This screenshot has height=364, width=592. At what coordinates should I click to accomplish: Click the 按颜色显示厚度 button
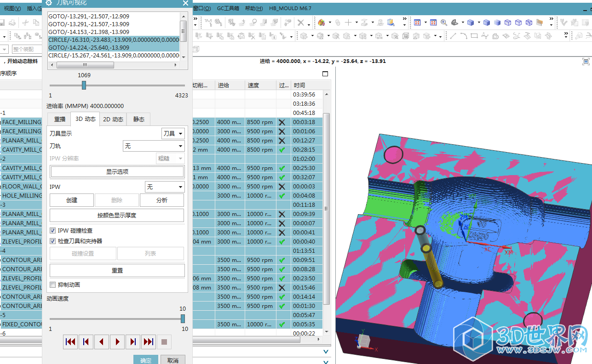pyautogui.click(x=117, y=215)
